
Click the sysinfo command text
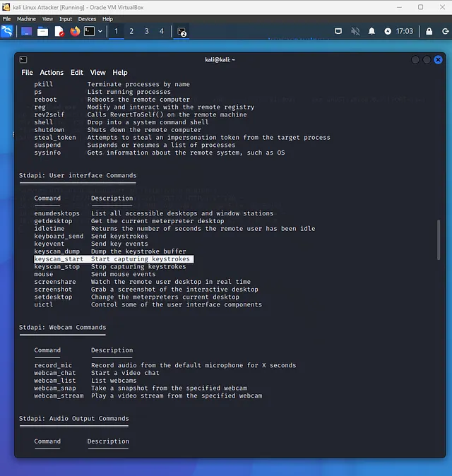(47, 153)
